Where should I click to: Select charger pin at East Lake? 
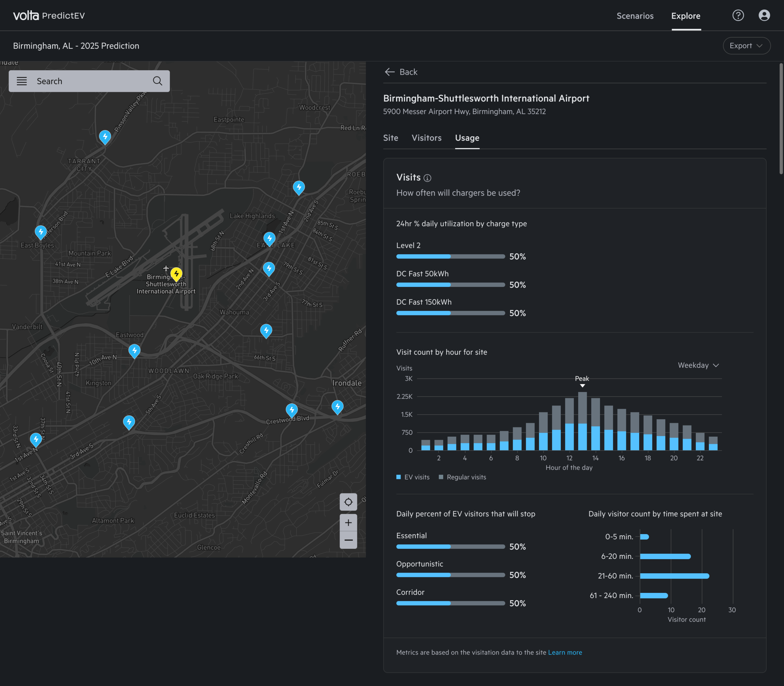[x=269, y=239]
